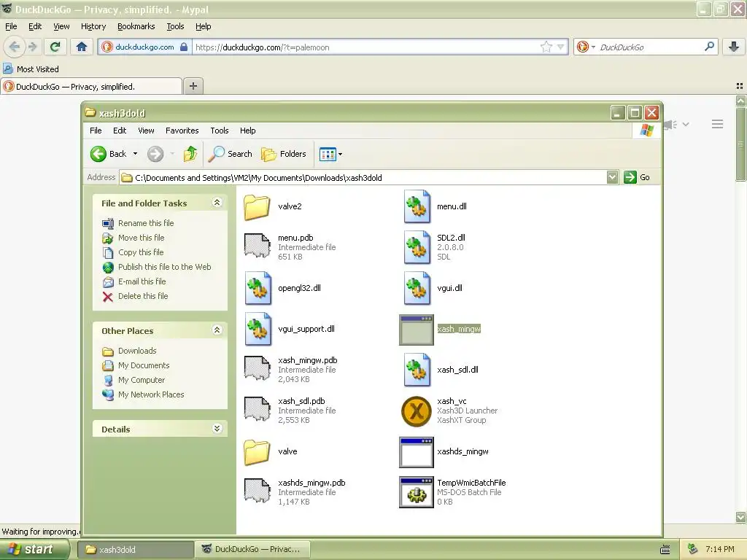Screen dimensions: 747x560
Task: Select the TempWmicBatchFile batch file icon
Action: point(417,492)
